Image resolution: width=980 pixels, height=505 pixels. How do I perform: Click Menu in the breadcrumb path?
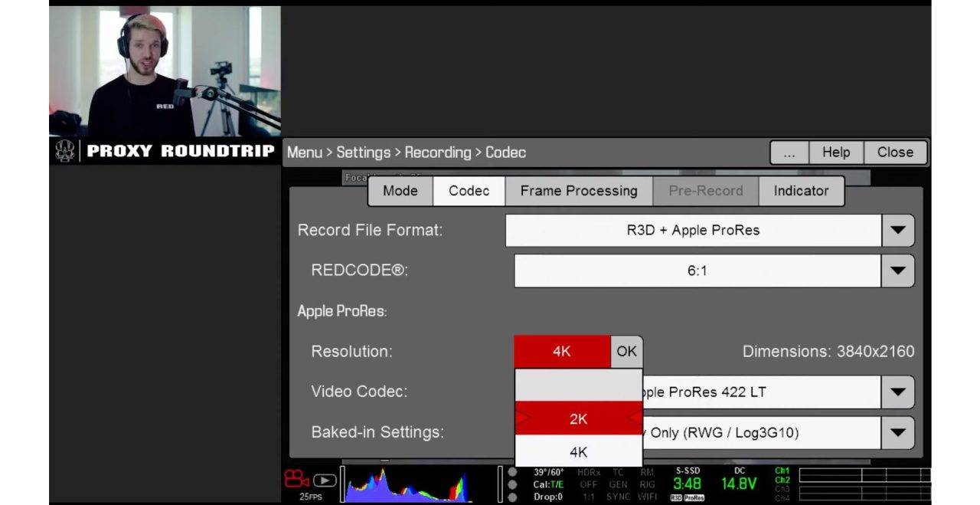point(305,152)
